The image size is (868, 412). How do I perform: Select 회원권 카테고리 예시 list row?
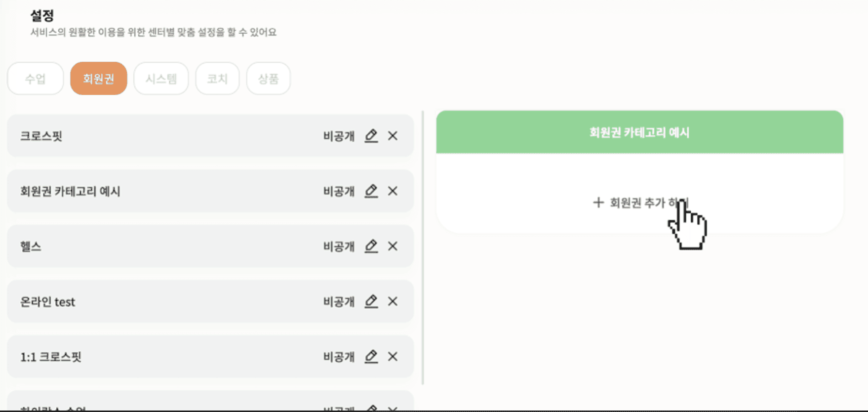tap(210, 191)
